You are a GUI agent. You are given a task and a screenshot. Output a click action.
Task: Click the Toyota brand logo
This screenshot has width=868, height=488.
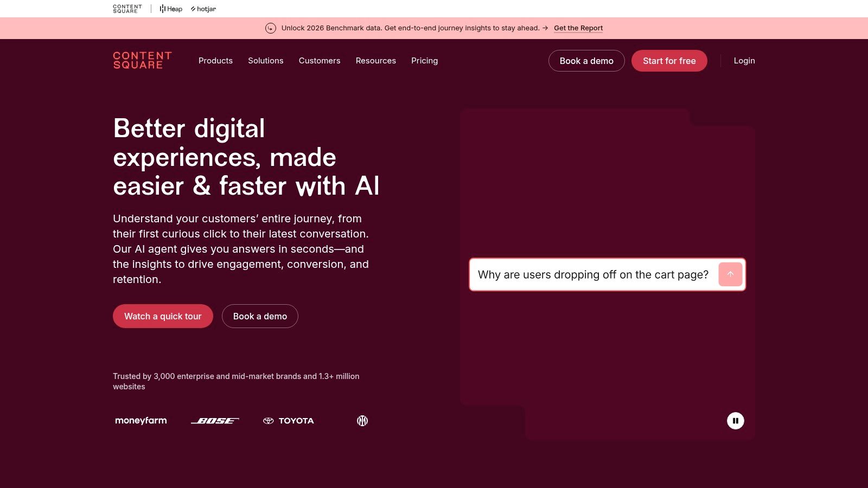pyautogui.click(x=289, y=421)
